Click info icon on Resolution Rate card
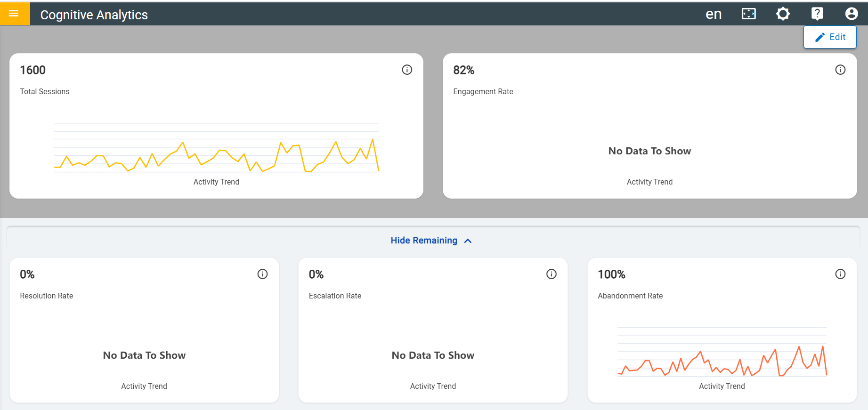Viewport: 868px width, 410px height. (262, 274)
